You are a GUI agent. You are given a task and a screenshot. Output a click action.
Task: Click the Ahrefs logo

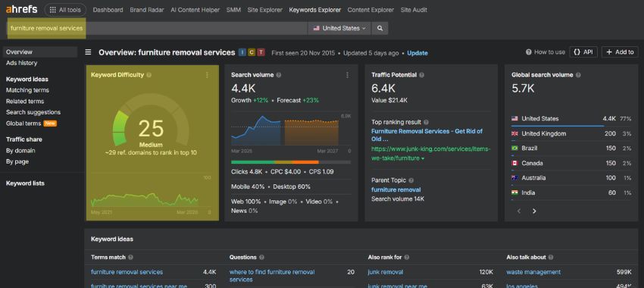coord(21,9)
